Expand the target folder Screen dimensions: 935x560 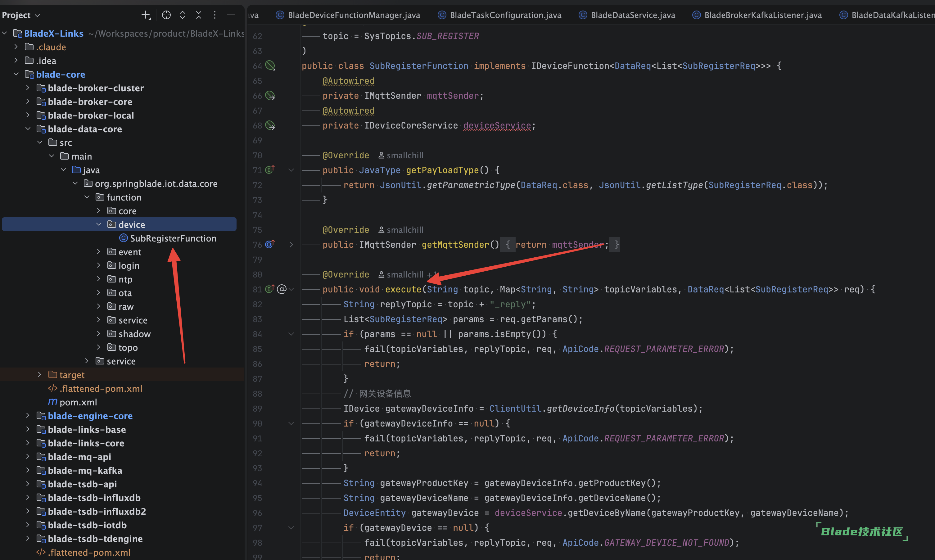(x=40, y=374)
